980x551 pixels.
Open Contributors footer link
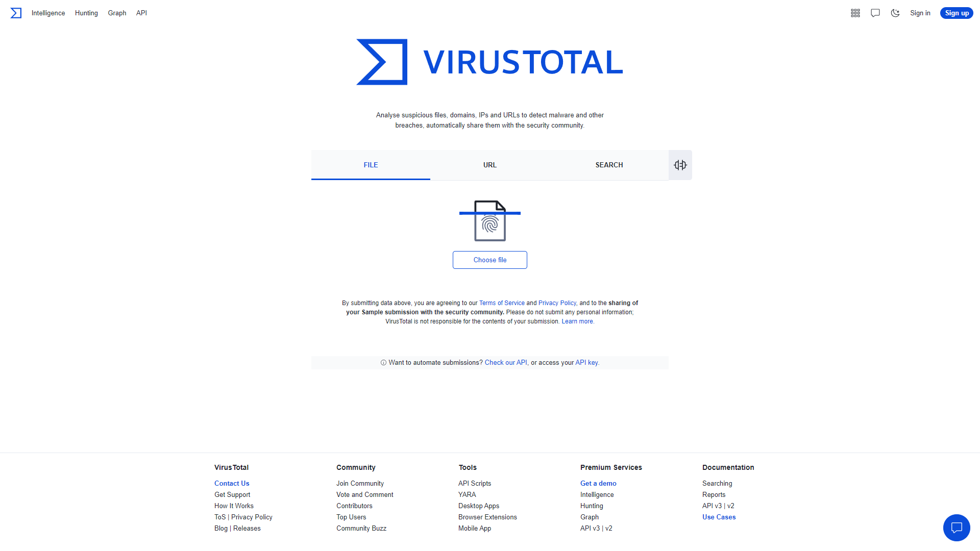354,506
